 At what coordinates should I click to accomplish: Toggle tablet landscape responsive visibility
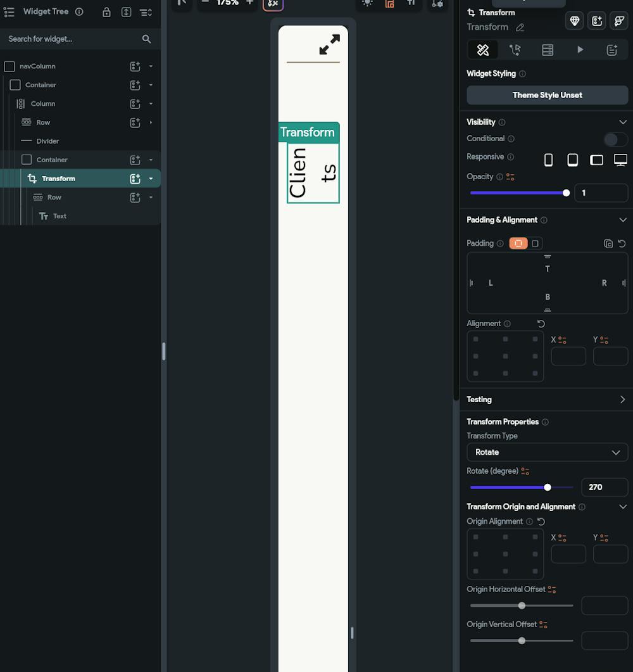pyautogui.click(x=596, y=160)
